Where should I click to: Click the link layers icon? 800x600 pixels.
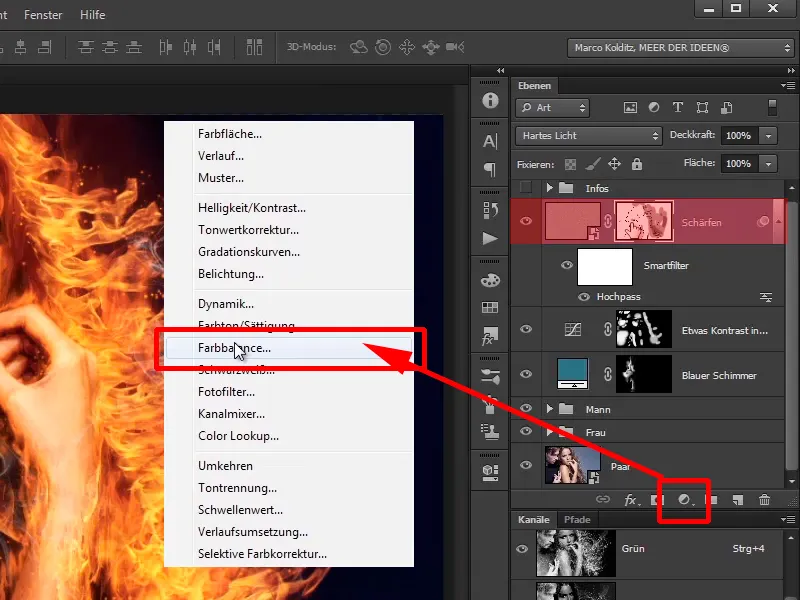coord(603,499)
